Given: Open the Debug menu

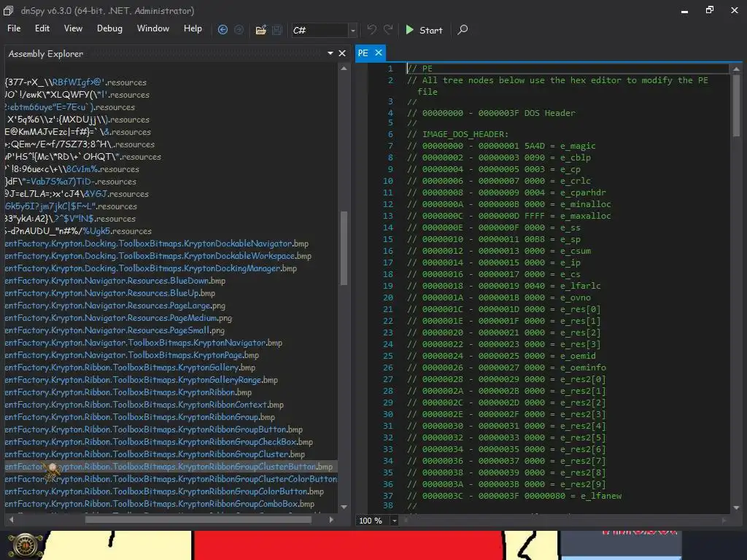Looking at the screenshot, I should tap(109, 28).
